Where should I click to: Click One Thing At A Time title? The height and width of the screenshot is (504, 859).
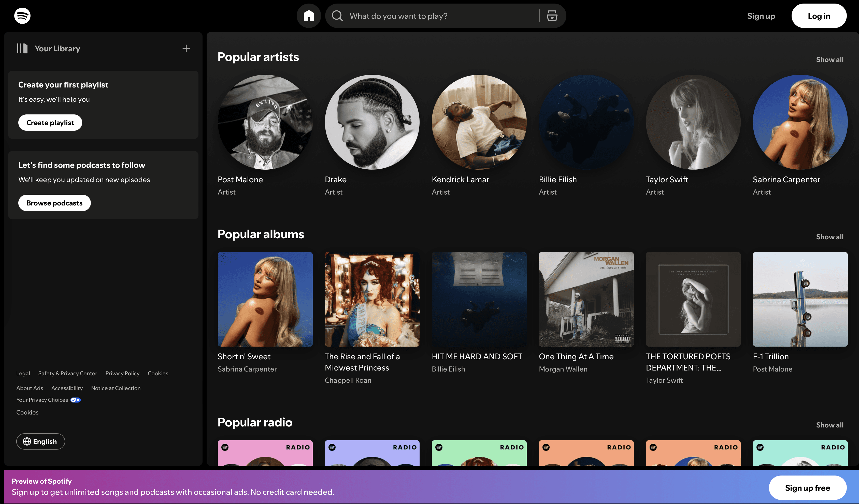click(x=576, y=357)
